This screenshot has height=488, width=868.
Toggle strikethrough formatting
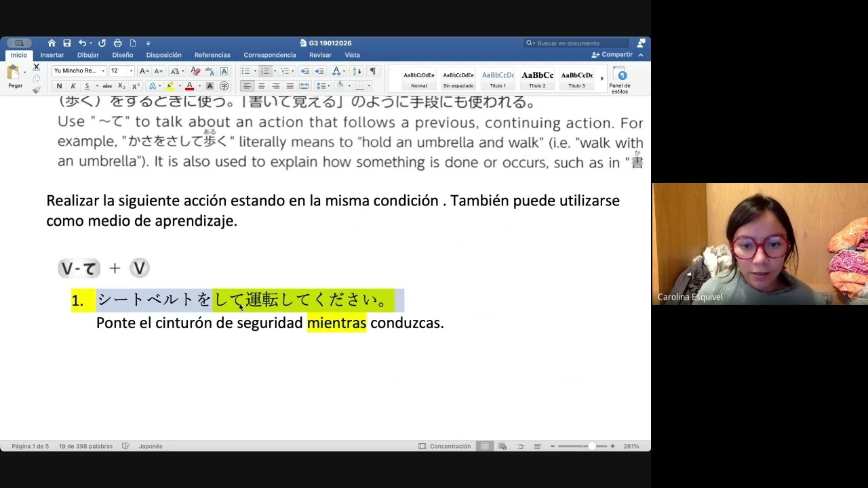pyautogui.click(x=107, y=86)
